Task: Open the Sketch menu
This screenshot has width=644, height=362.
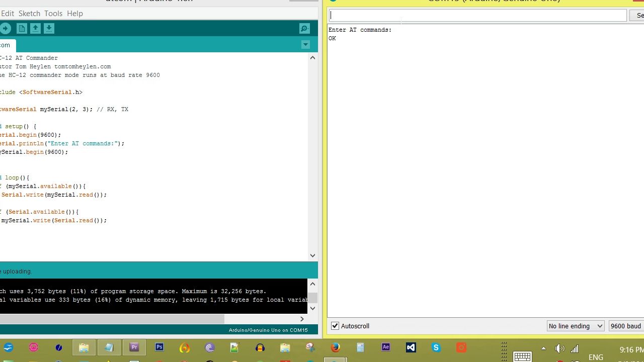Action: 29,13
